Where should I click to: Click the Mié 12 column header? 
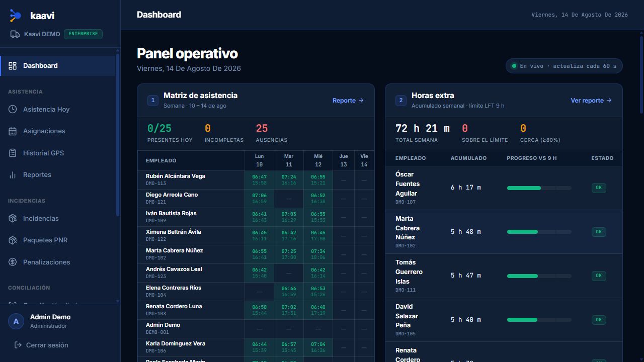(x=318, y=161)
